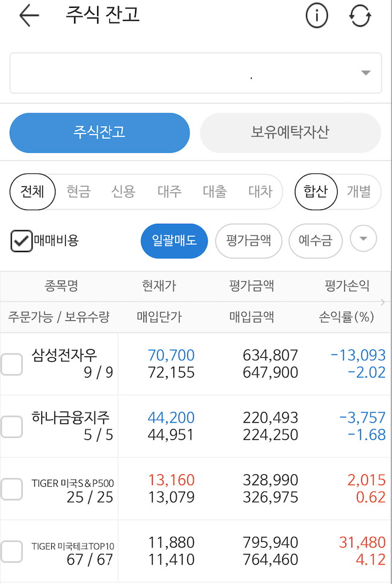Tap the 평가금액 button
392x584 pixels.
(249, 241)
